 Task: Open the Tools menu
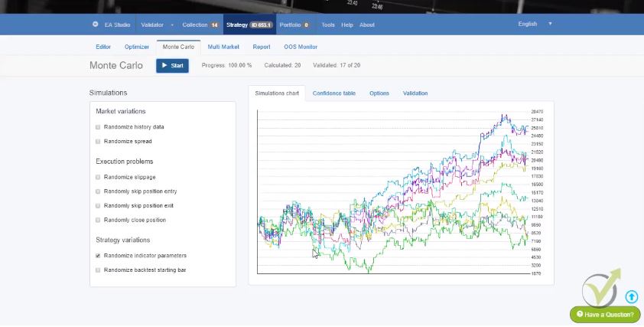(x=328, y=25)
